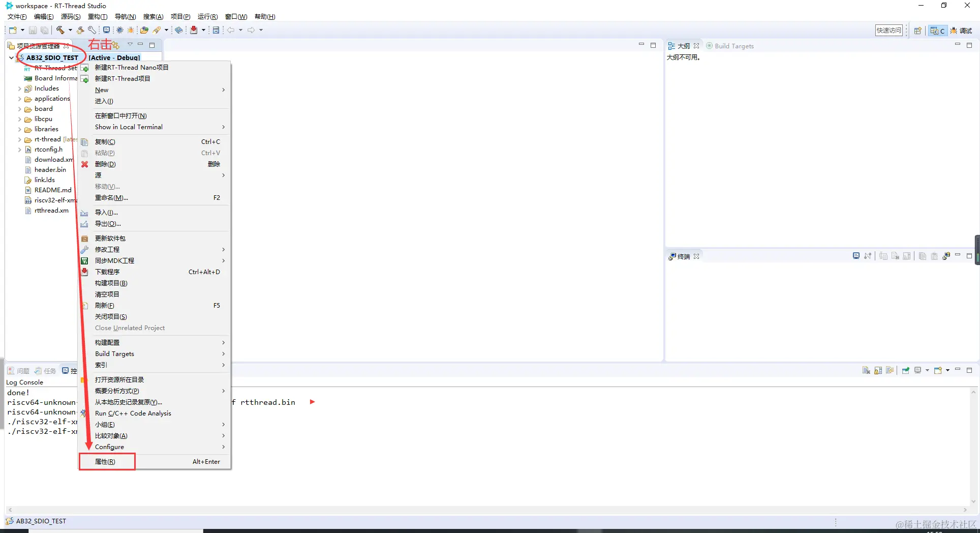
Task: Expand the libraries folder node
Action: (x=19, y=129)
